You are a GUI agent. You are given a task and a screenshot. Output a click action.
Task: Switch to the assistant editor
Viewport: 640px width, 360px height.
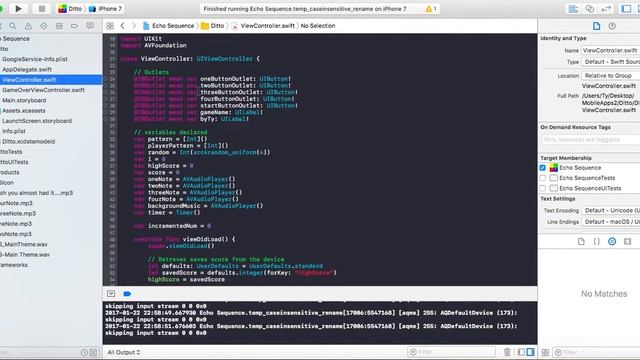coord(590,9)
